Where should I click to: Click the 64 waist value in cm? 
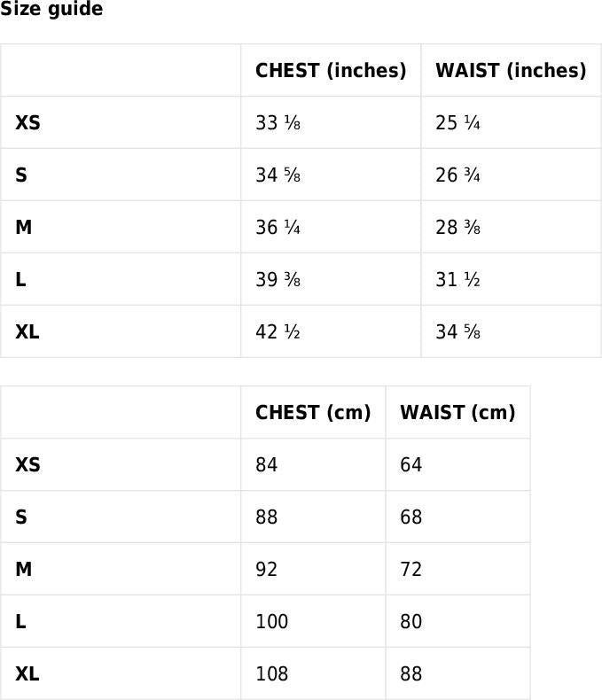(411, 465)
